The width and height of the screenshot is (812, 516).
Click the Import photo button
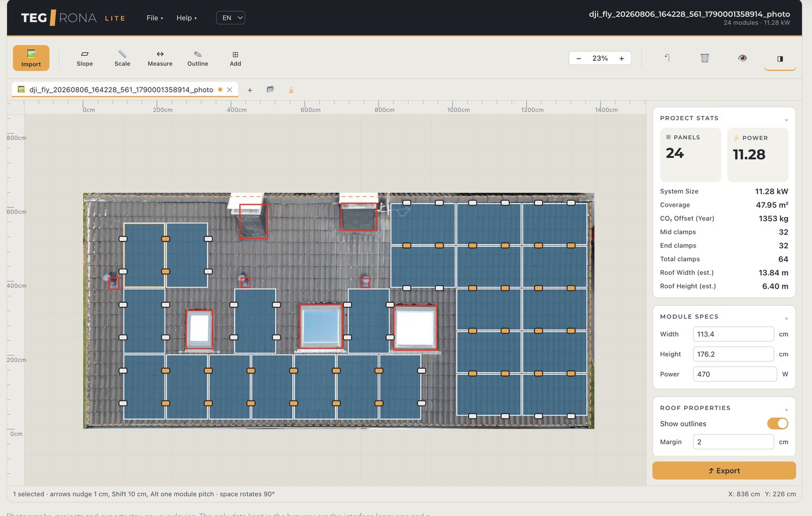pos(31,58)
